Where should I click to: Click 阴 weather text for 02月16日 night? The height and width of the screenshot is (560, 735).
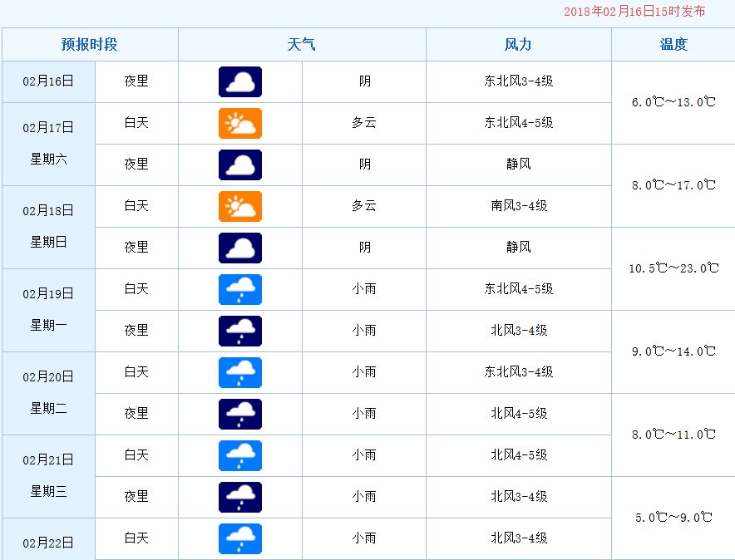tap(365, 81)
